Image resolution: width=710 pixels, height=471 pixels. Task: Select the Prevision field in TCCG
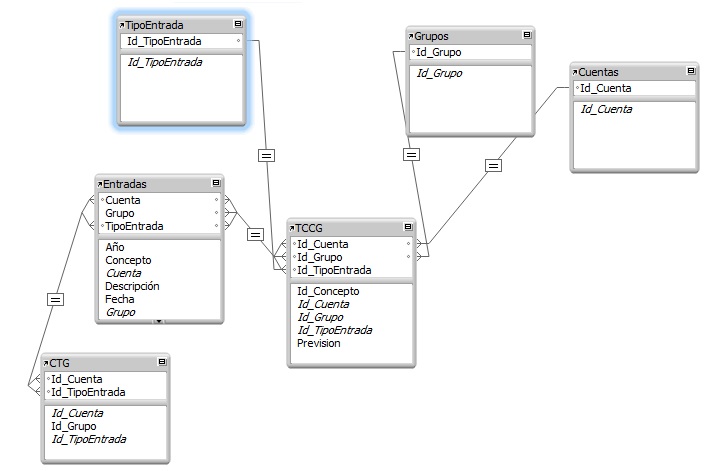pyautogui.click(x=319, y=343)
